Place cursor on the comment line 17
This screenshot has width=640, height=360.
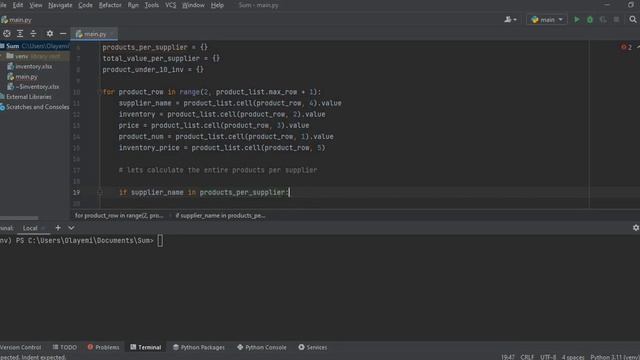tap(218, 170)
